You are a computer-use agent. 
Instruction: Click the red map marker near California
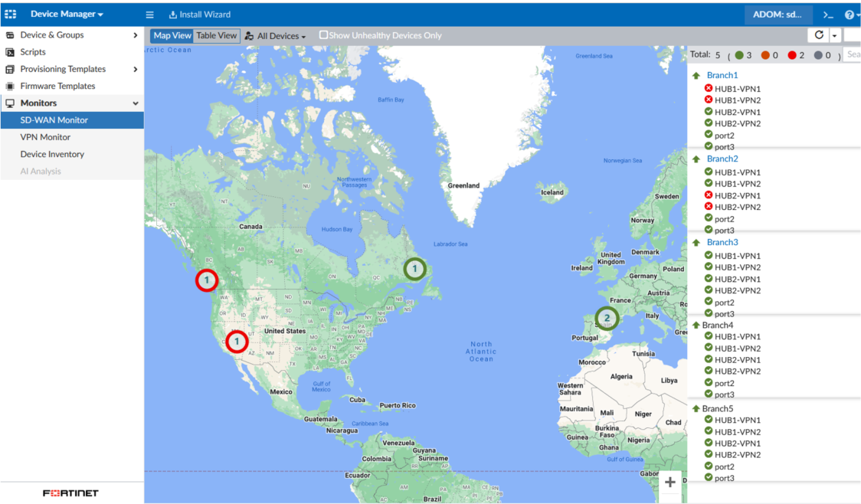(237, 342)
